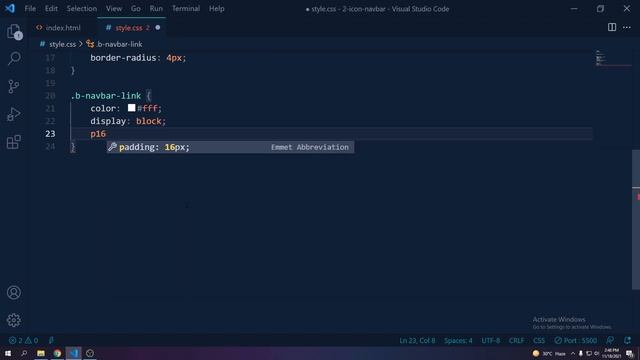Open the Search view in activity bar
The image size is (640, 360).
14,58
